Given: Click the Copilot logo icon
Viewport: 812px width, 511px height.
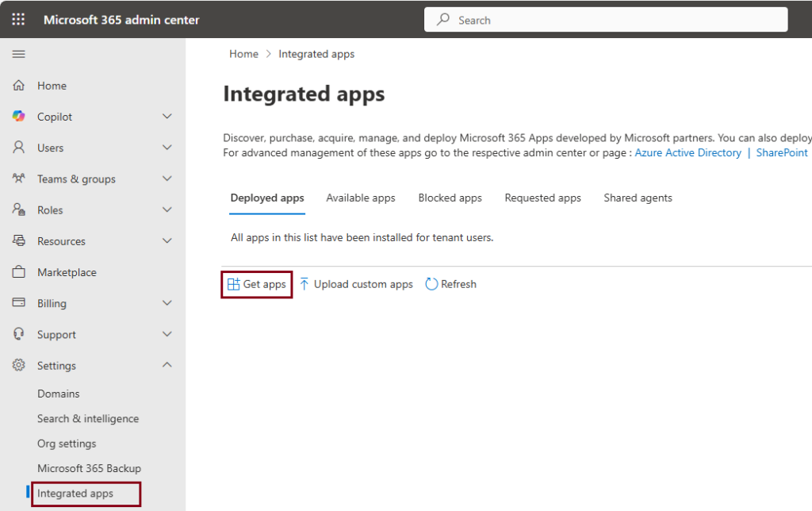Looking at the screenshot, I should (x=19, y=117).
